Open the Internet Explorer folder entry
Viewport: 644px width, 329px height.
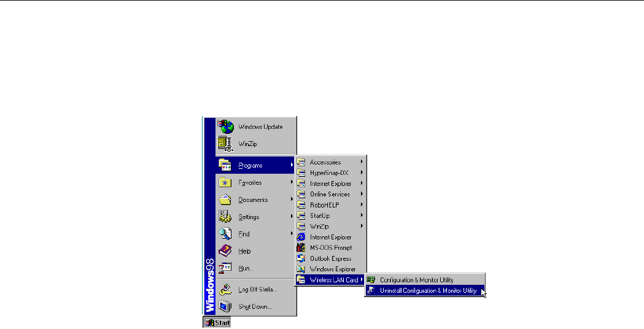click(x=331, y=183)
